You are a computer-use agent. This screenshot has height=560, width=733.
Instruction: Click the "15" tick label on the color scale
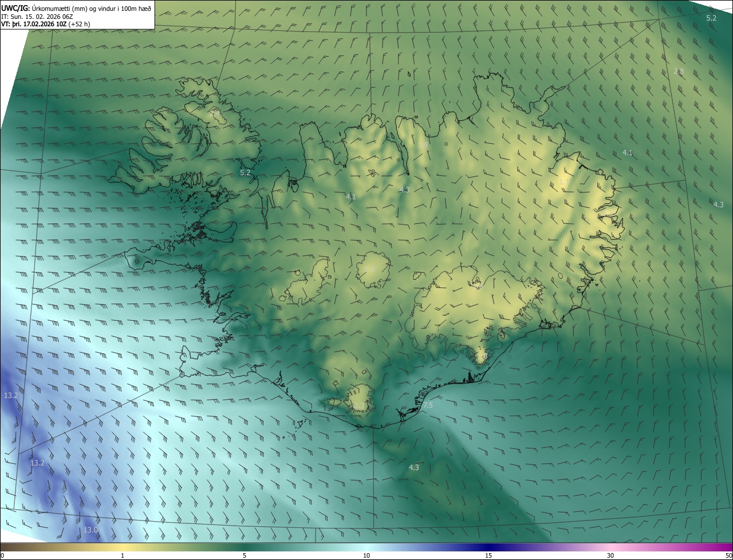pyautogui.click(x=488, y=555)
